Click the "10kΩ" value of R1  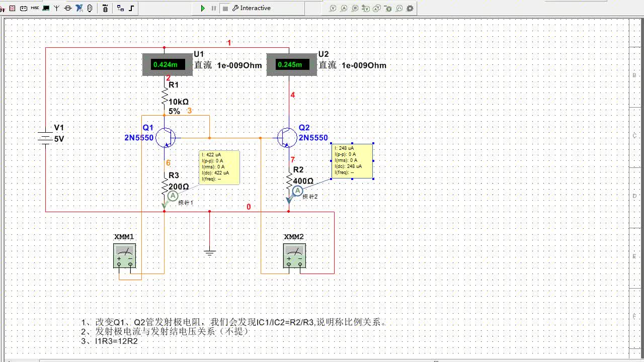179,102
